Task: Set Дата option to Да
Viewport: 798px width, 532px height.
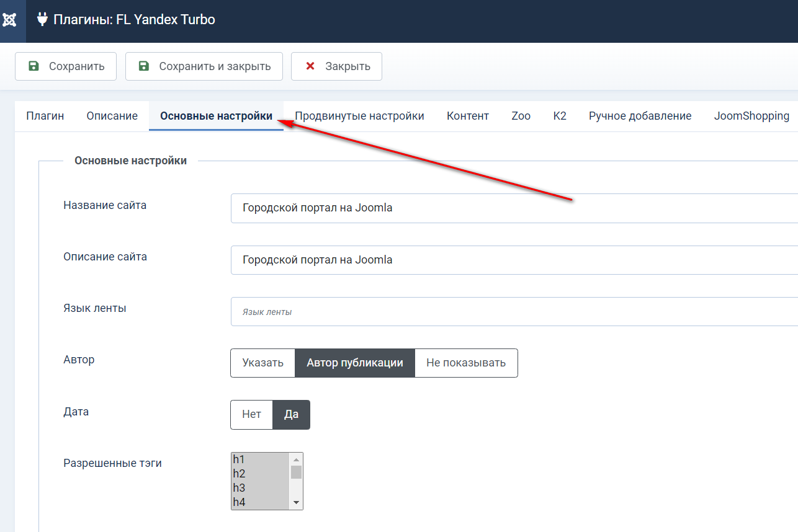Action: click(291, 415)
